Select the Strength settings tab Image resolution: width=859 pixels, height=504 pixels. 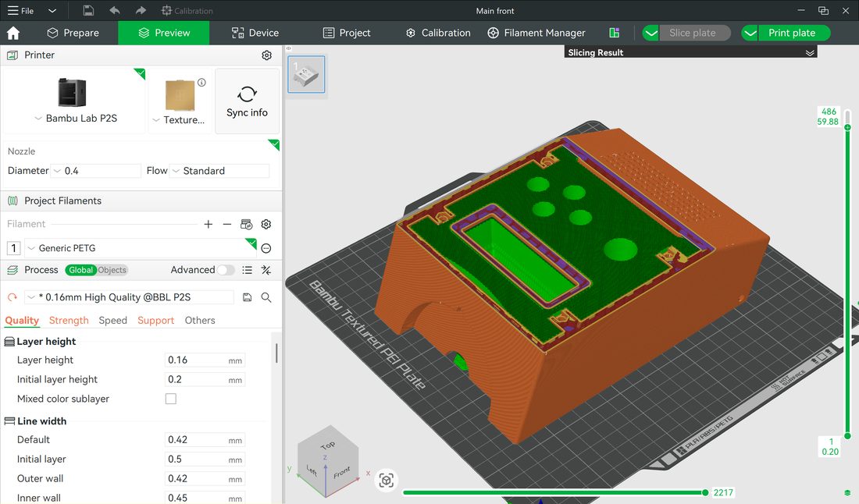pos(69,320)
